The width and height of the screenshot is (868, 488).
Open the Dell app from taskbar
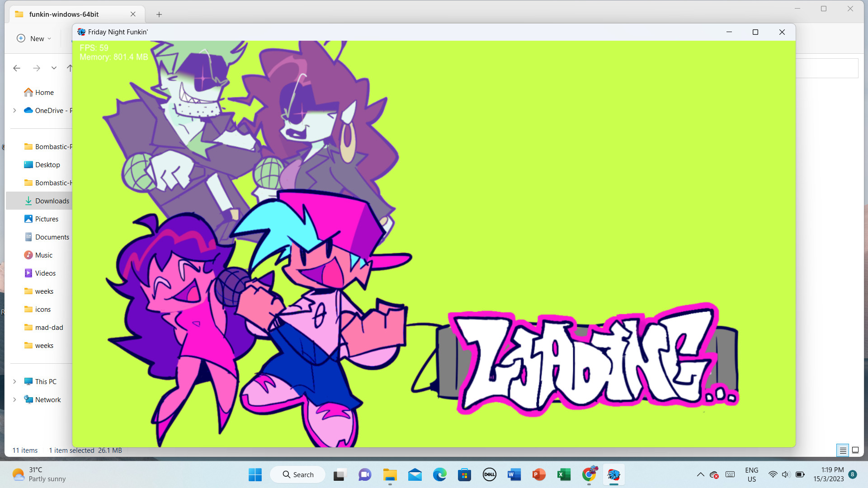(x=489, y=474)
